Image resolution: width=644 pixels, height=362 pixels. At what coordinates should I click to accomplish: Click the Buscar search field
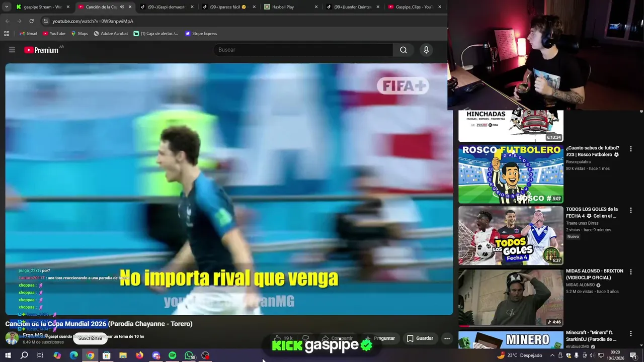coord(303,50)
